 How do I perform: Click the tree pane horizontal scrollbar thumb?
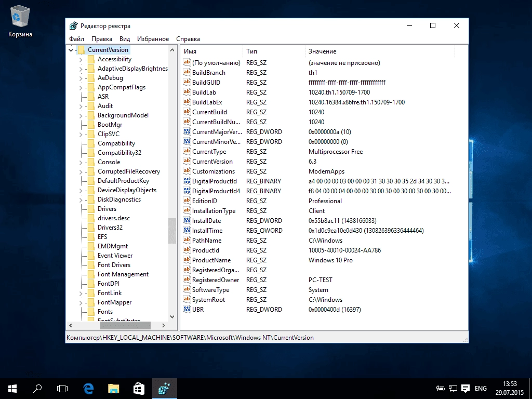pyautogui.click(x=125, y=325)
